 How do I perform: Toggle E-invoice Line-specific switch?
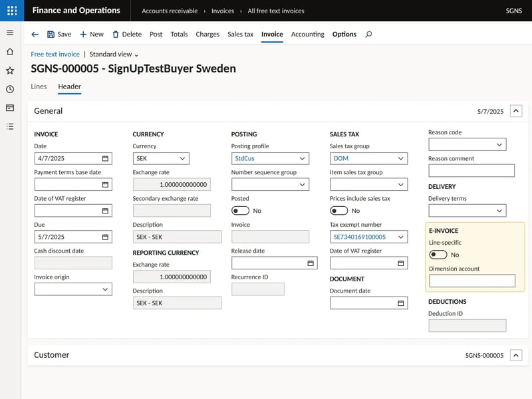tap(438, 255)
